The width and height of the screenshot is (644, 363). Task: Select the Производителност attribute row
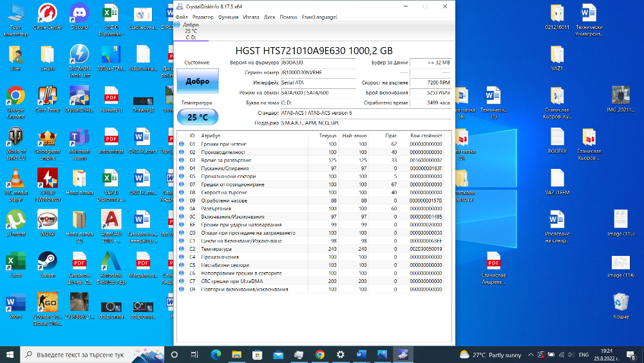(x=311, y=152)
